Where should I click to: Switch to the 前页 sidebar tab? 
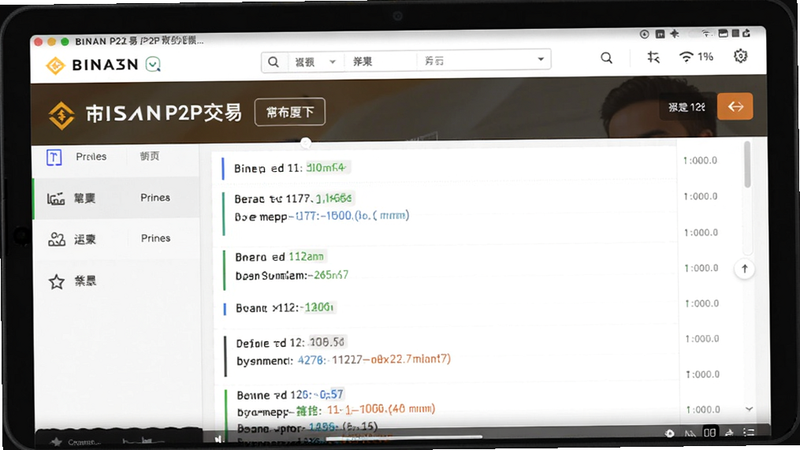pos(149,156)
